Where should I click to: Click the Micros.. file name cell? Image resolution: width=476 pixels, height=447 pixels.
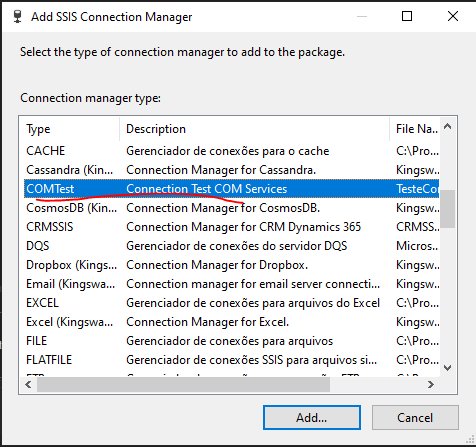tap(417, 246)
